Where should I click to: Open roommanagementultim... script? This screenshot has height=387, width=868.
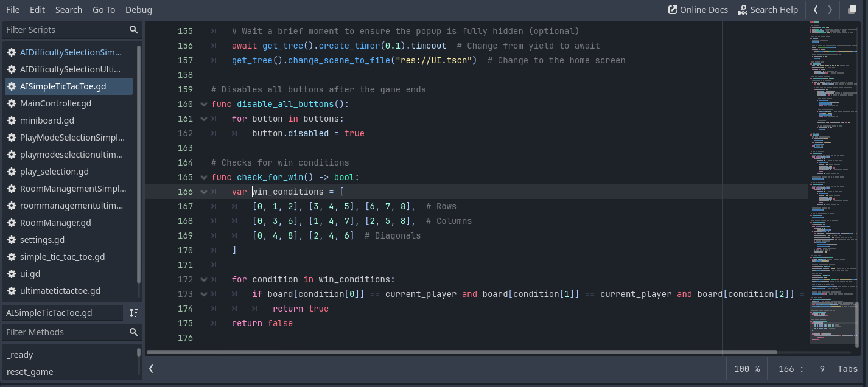(x=69, y=206)
